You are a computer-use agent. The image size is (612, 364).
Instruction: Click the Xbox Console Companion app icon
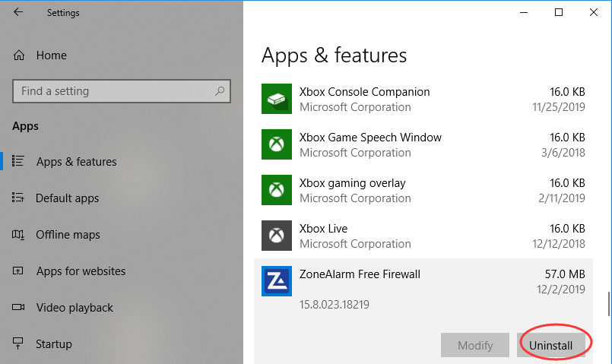click(x=276, y=99)
